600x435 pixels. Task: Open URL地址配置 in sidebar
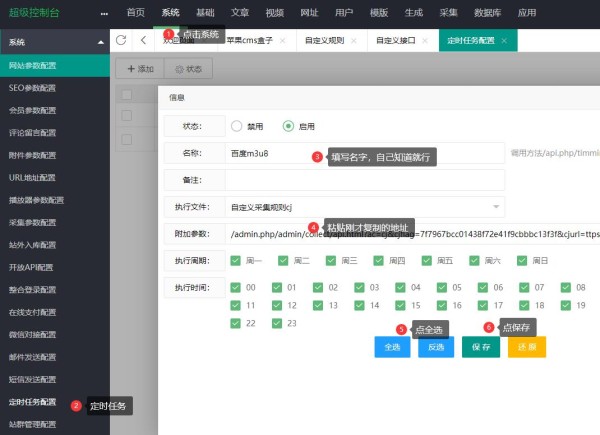tap(55, 178)
